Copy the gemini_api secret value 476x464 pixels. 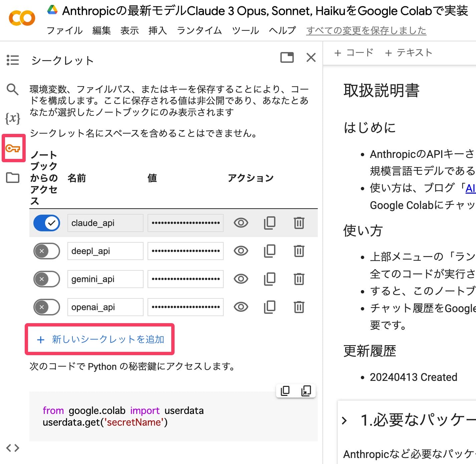tap(269, 279)
